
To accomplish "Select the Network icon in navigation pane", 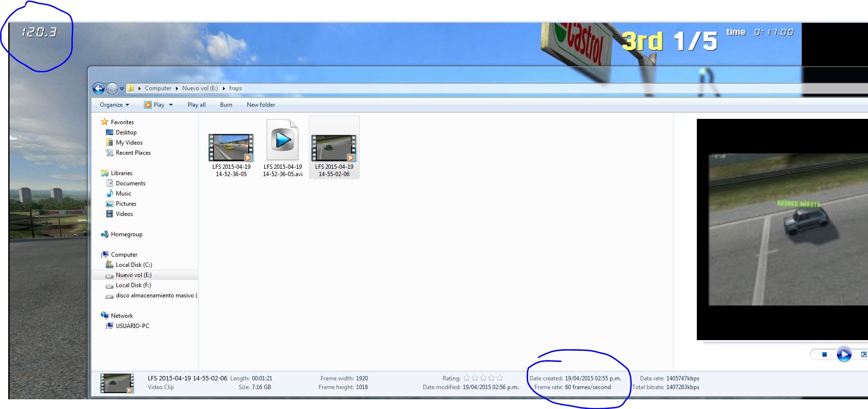I will (105, 315).
